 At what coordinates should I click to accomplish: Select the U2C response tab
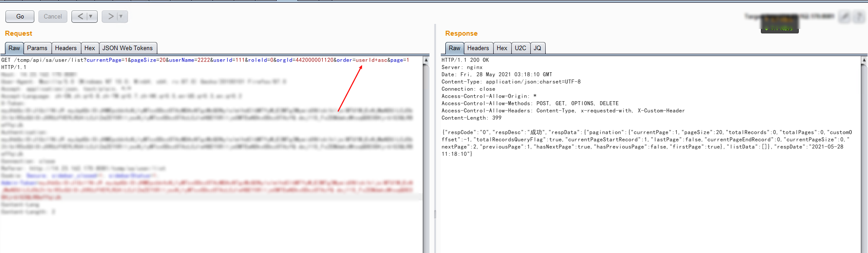pos(520,48)
